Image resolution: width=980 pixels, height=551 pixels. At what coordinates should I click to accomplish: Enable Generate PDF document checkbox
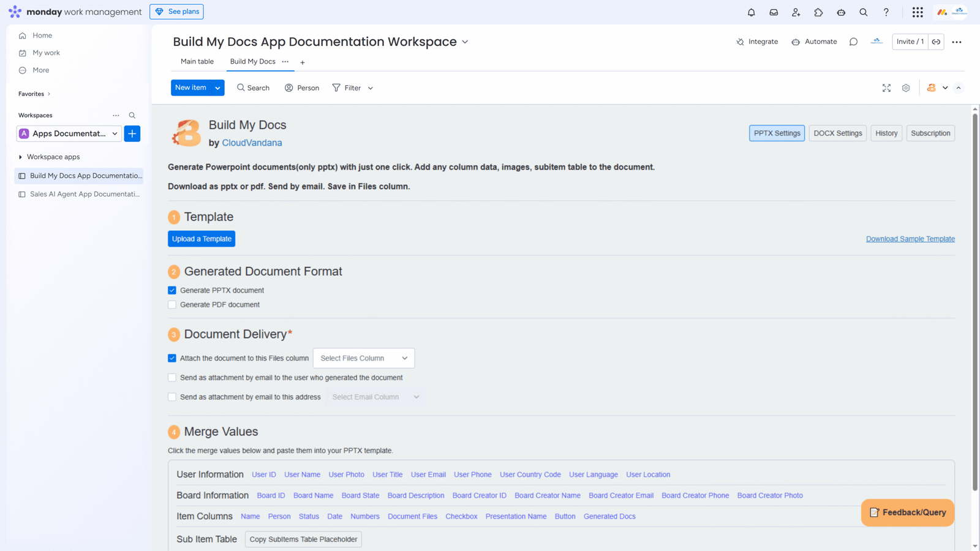click(x=172, y=304)
